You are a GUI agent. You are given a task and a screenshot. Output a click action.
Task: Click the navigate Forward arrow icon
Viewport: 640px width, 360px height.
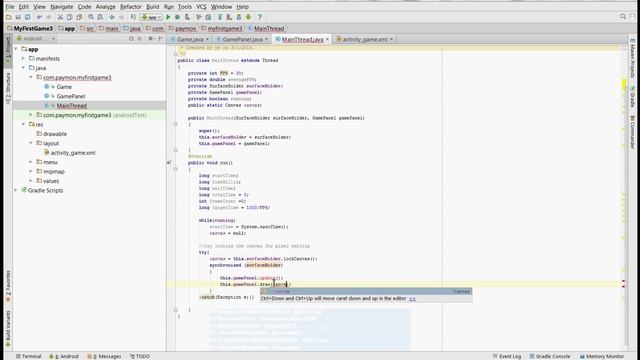tap(121, 17)
